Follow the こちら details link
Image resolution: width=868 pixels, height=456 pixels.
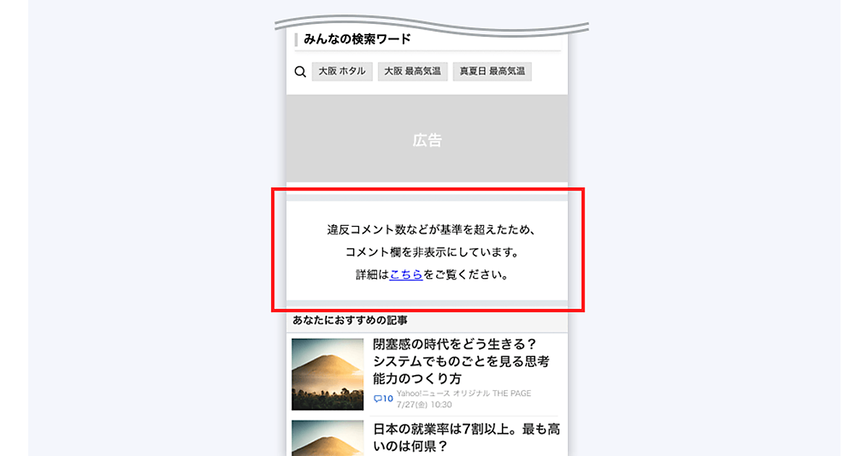pos(407,275)
